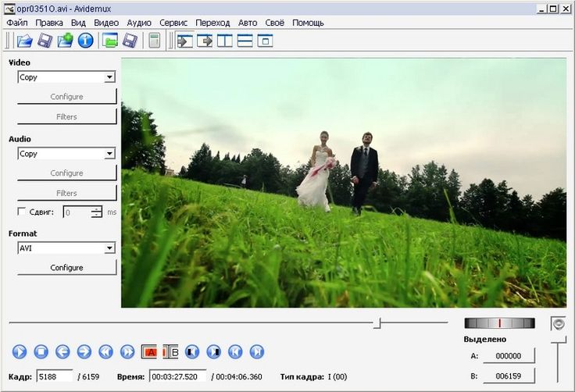Click the frame type I (00) text
The image size is (575, 392).
click(x=337, y=376)
